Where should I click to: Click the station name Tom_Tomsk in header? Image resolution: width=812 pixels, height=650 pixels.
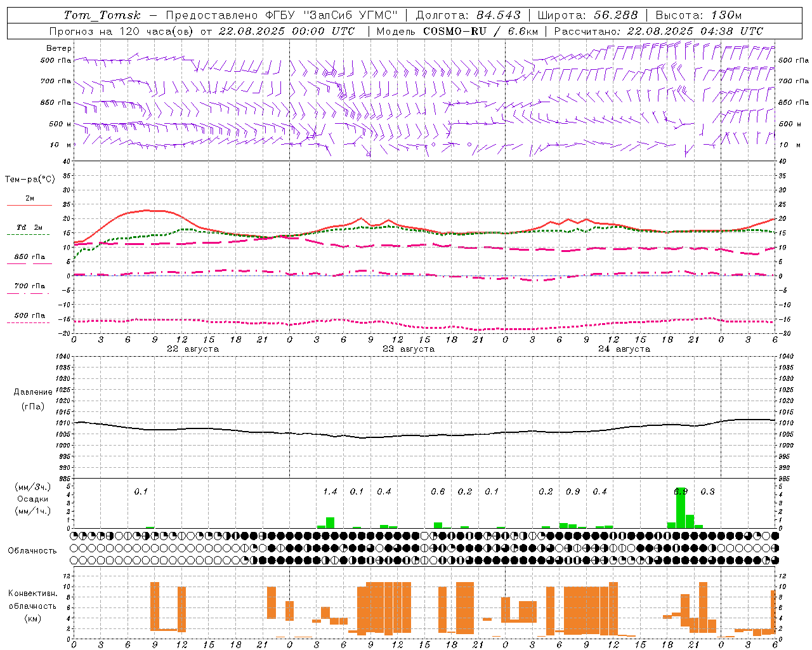(103, 15)
